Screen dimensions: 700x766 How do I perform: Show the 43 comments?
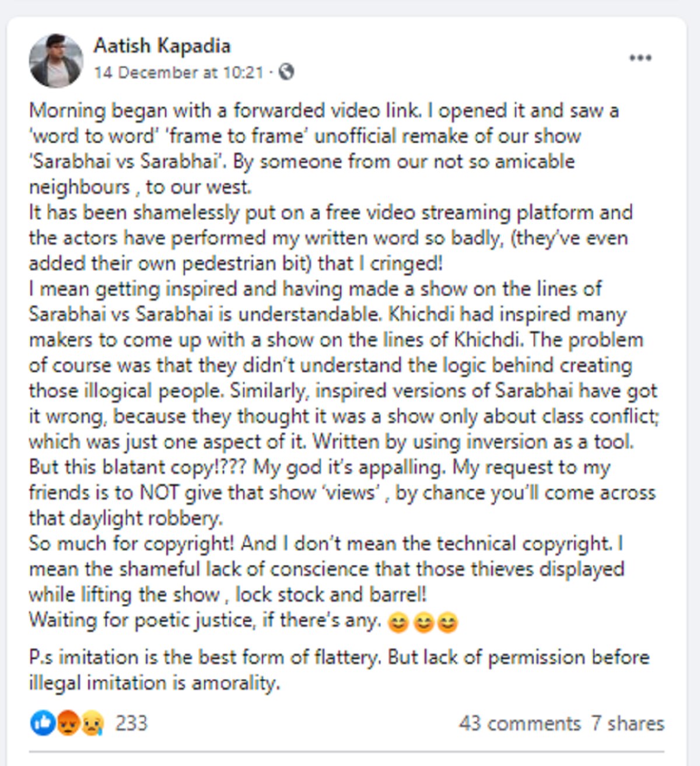[x=519, y=723]
